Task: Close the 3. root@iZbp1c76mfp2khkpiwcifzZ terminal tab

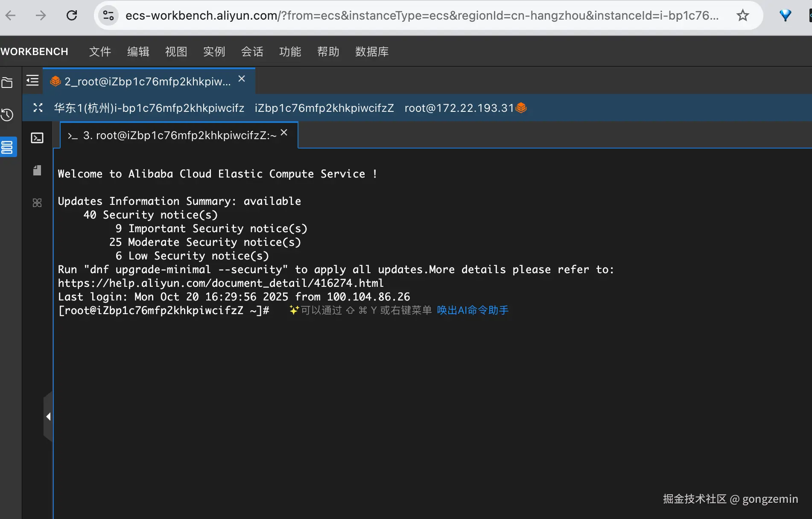Action: pos(284,133)
